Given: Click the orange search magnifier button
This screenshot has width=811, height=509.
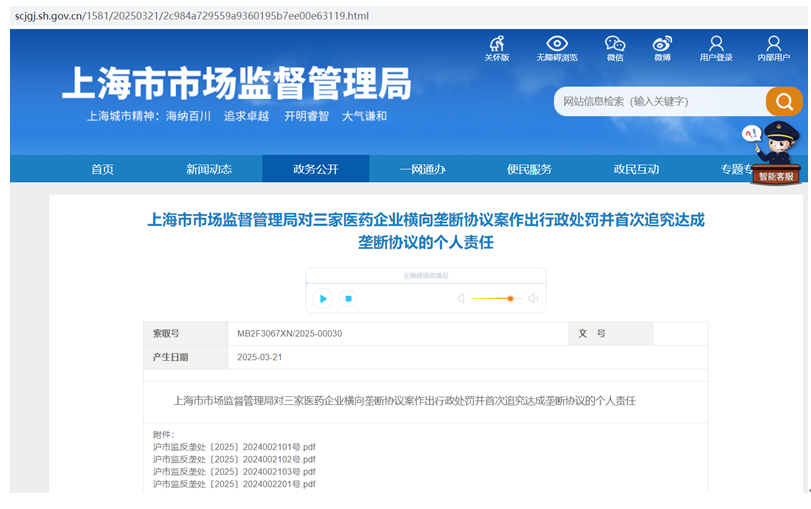Looking at the screenshot, I should click(x=784, y=101).
